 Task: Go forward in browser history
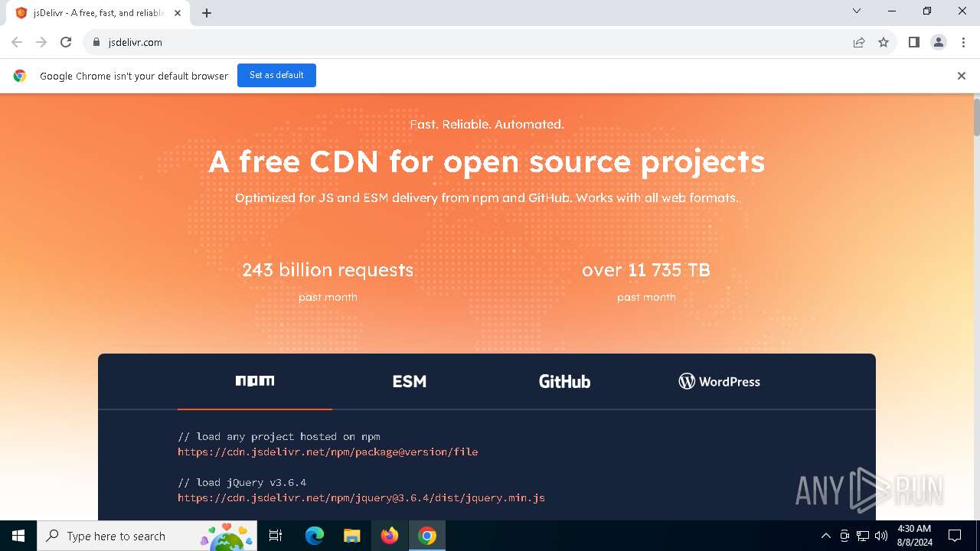click(41, 42)
